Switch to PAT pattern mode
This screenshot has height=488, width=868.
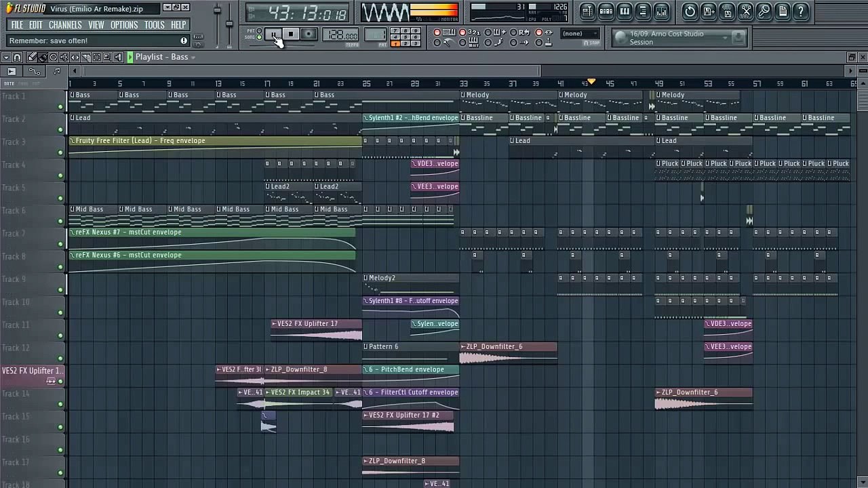click(259, 30)
